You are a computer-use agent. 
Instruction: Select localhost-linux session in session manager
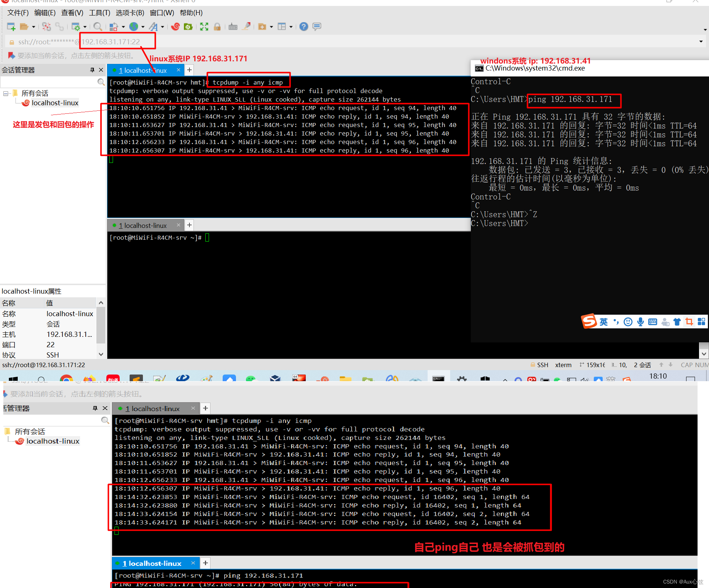pos(55,103)
